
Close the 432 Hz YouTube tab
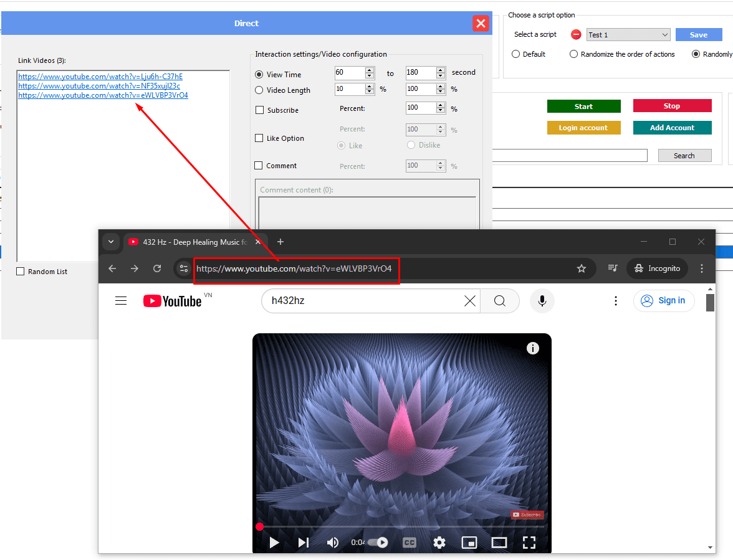click(257, 242)
